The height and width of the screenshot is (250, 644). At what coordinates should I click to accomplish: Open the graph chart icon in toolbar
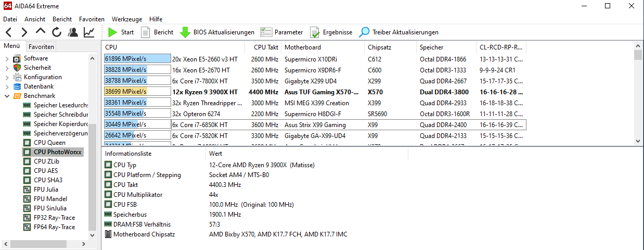[89, 32]
